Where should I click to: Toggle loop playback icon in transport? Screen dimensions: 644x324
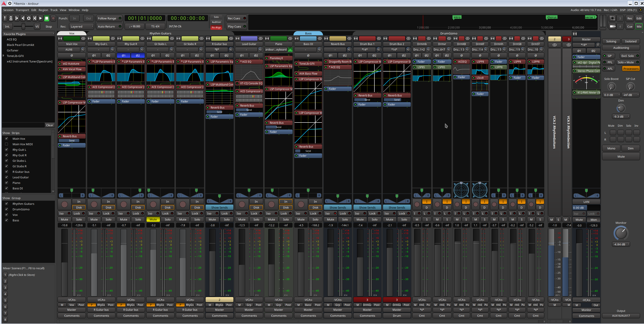[x=29, y=18]
